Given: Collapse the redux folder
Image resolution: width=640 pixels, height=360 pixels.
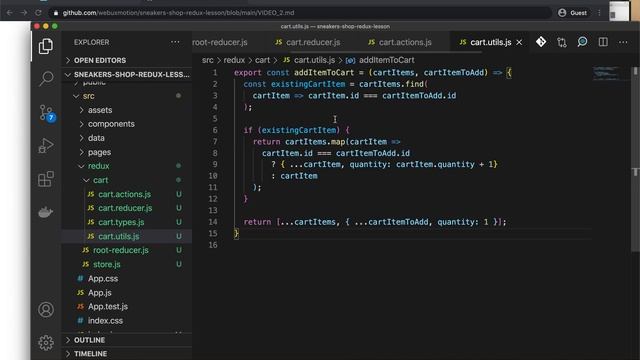Looking at the screenshot, I should coord(127,166).
